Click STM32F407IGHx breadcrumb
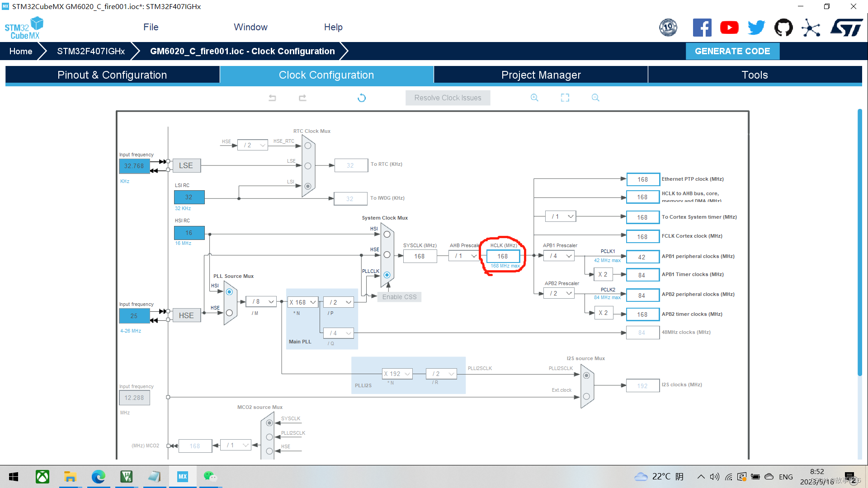Image resolution: width=868 pixels, height=488 pixels. click(x=91, y=51)
